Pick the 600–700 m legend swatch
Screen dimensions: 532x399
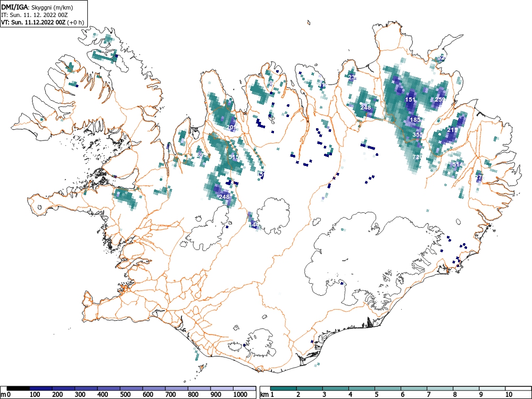154,388
